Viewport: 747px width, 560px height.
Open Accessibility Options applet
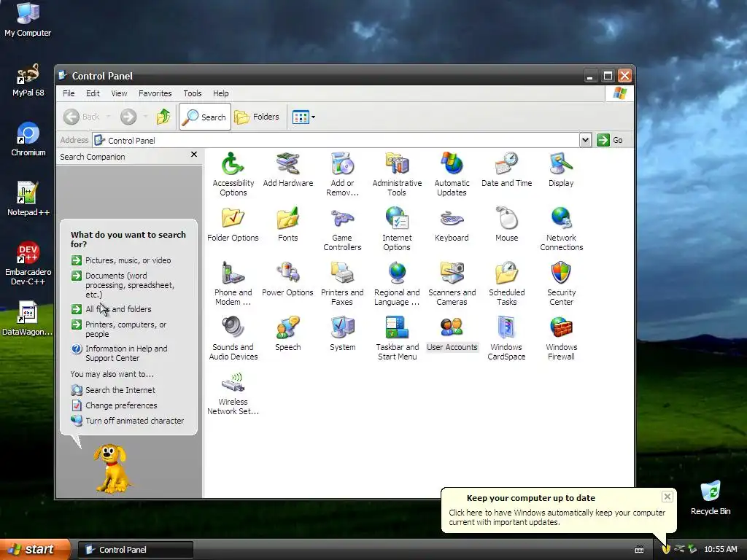233,174
